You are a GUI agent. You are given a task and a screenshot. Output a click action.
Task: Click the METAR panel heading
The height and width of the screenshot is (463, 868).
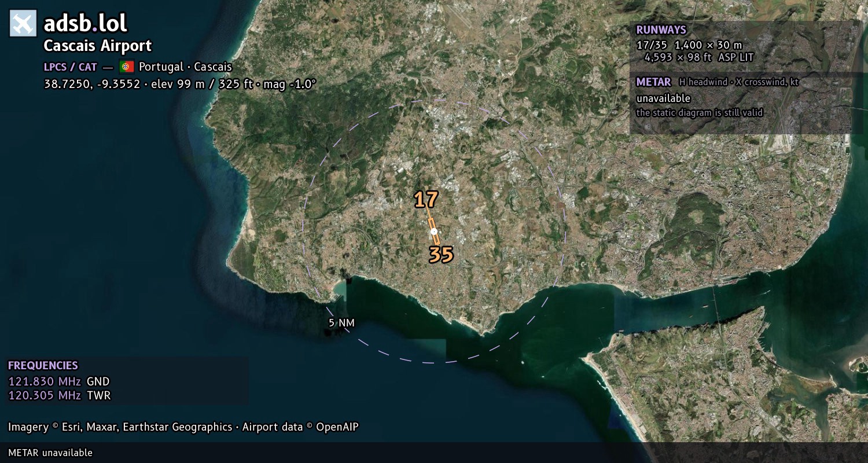click(x=653, y=82)
